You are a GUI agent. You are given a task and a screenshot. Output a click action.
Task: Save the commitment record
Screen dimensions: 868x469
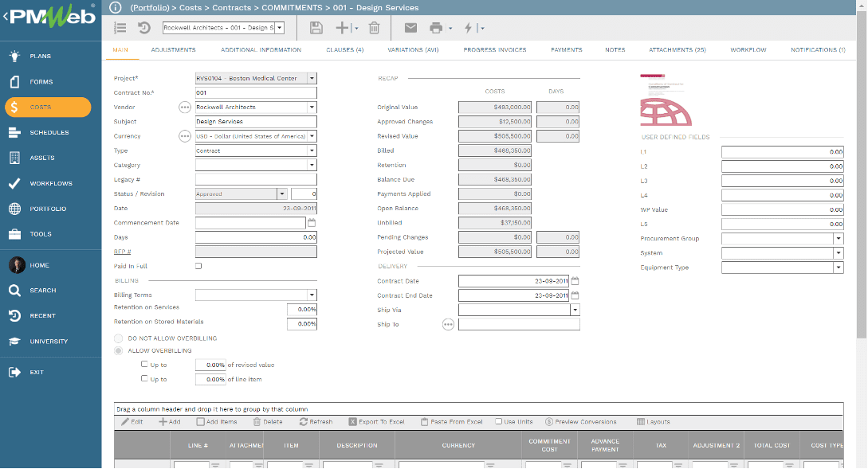pos(316,28)
